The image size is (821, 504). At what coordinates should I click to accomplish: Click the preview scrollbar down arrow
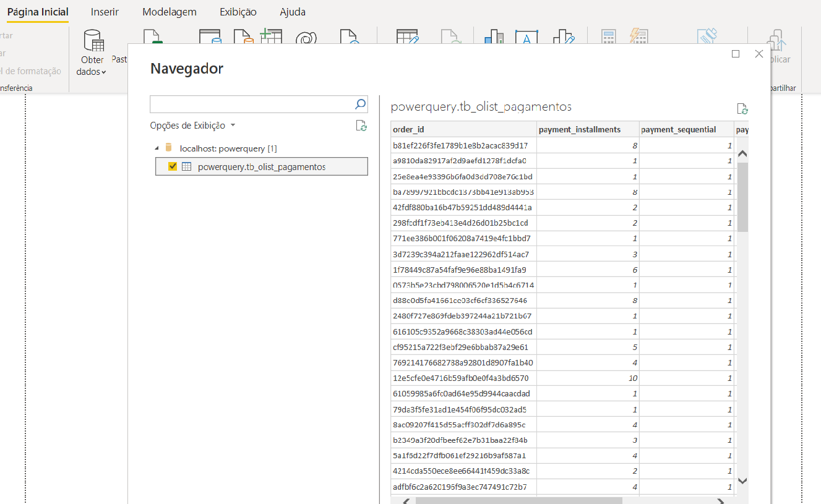[742, 481]
